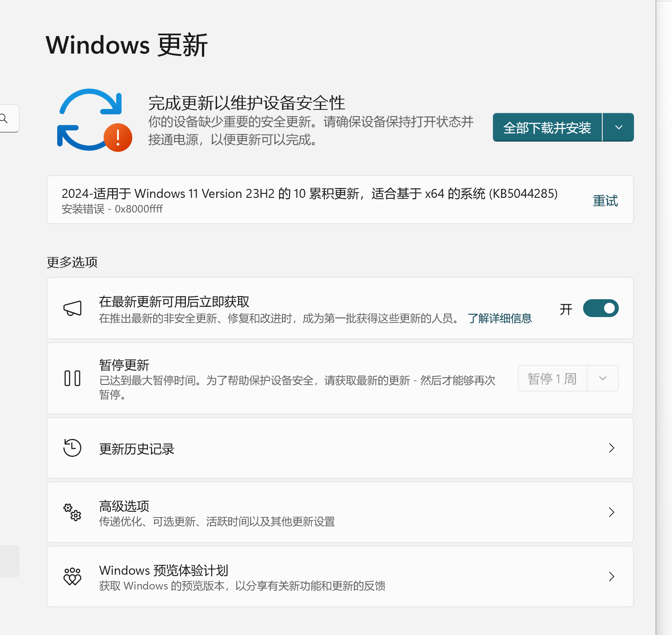Open the 暂停 1 周 duration dropdown arrow

(x=603, y=378)
